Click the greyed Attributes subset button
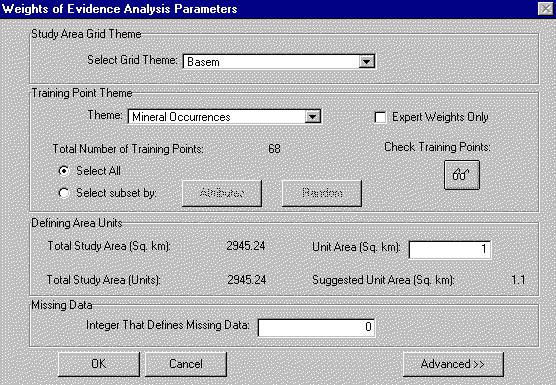The height and width of the screenshot is (385, 556). (x=222, y=193)
